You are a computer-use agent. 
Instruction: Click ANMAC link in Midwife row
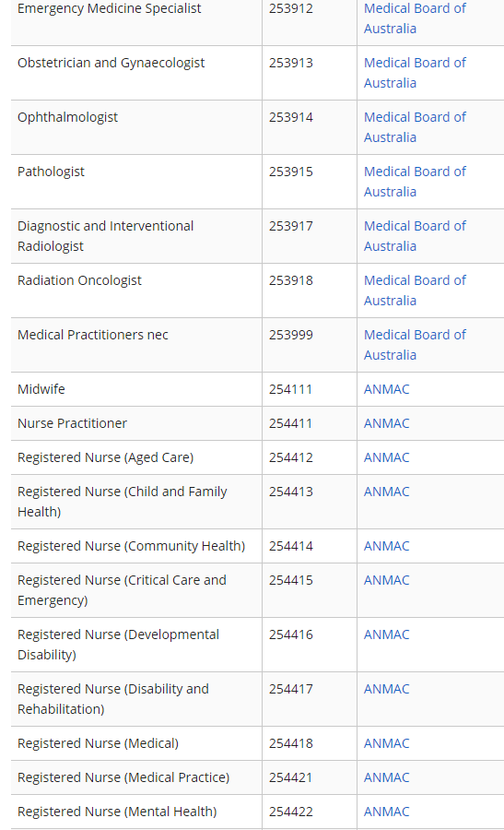[387, 389]
